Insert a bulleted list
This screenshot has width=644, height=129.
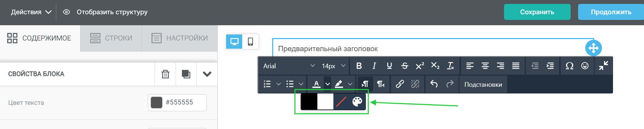290,84
